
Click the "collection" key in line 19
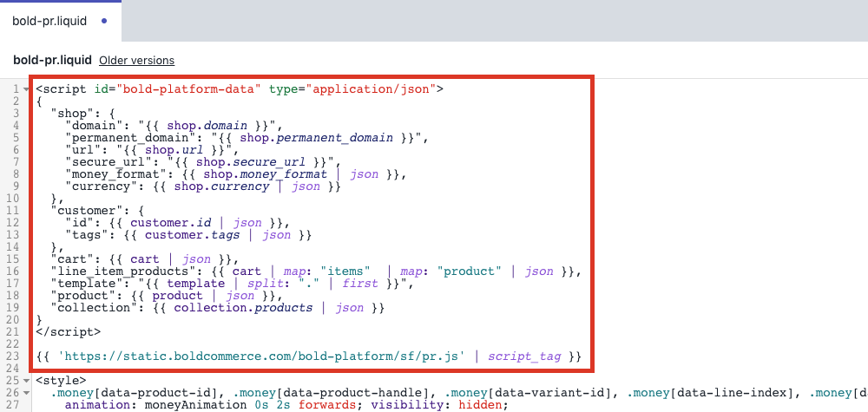point(94,308)
